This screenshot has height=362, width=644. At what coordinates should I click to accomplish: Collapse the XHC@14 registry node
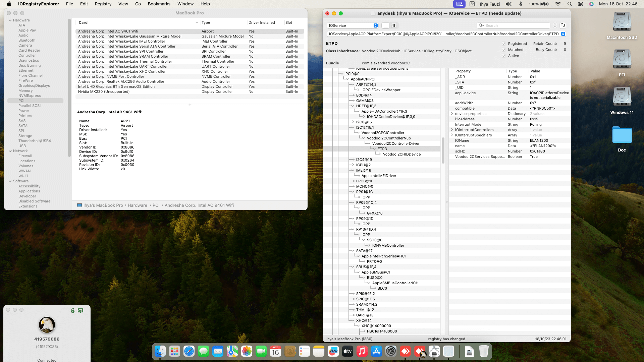tap(352, 320)
